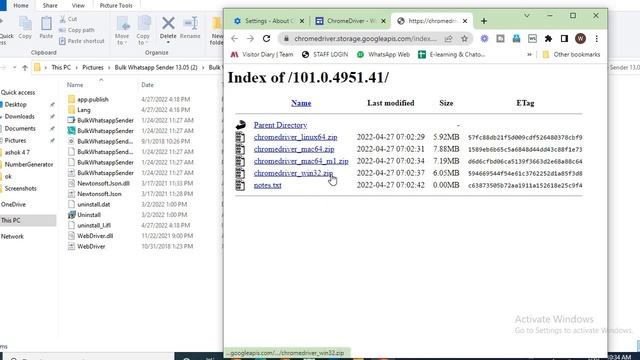Open View ribbon tab in Explorer
This screenshot has height=360, width=640.
pyautogui.click(x=78, y=6)
